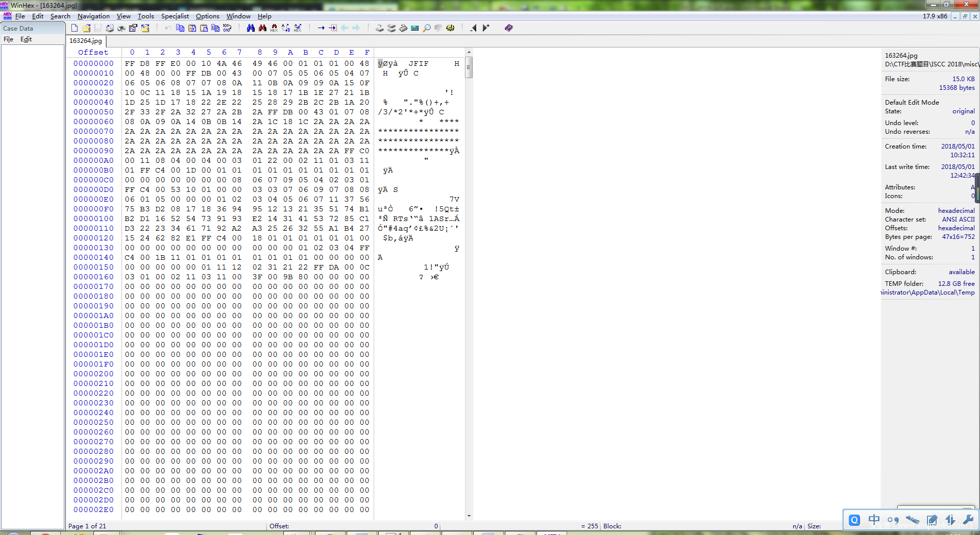The width and height of the screenshot is (980, 535).
Task: Click the Offset status bar field
Action: pyautogui.click(x=353, y=526)
